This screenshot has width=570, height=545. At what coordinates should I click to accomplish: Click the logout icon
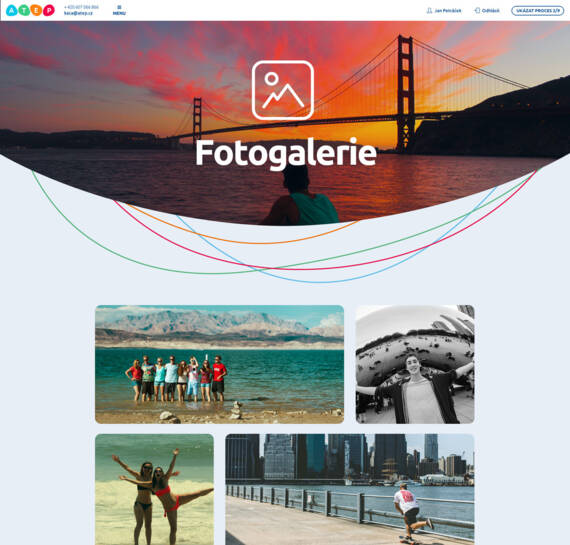[477, 11]
